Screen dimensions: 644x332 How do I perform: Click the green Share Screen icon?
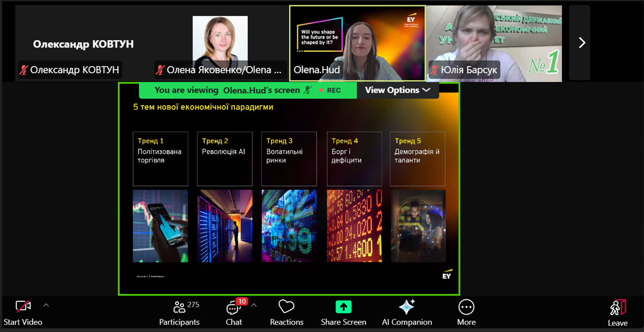tap(343, 307)
